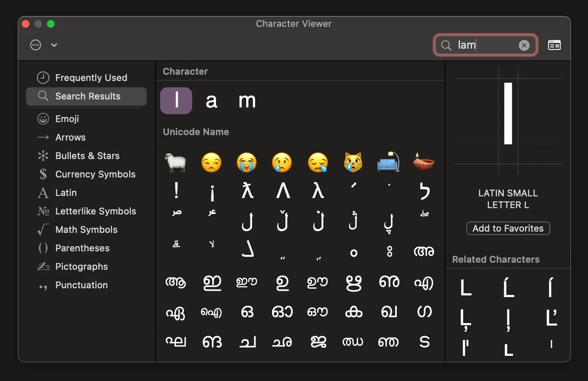This screenshot has height=381, width=588.
Task: Clear the search field text
Action: tap(524, 45)
